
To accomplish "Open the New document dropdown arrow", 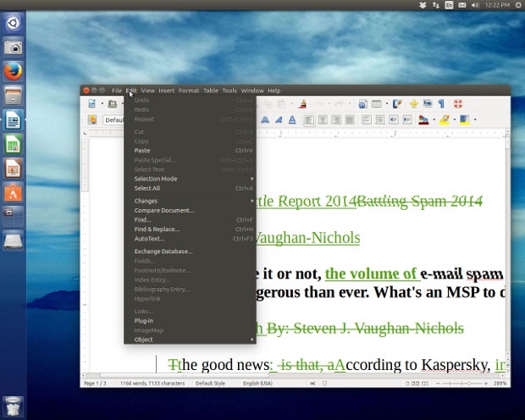I will pyautogui.click(x=102, y=104).
